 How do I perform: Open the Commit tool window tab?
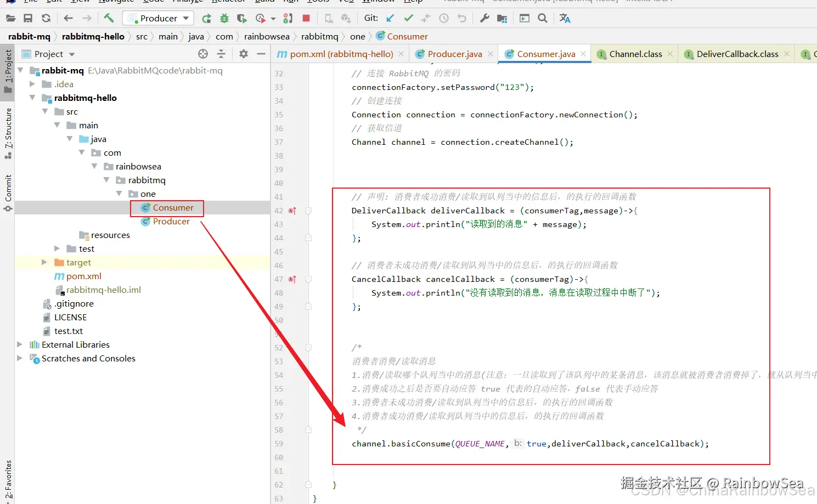pos(8,192)
